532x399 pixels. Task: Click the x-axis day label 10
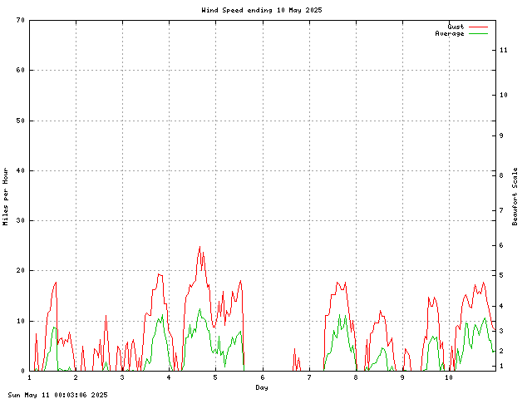(449, 377)
